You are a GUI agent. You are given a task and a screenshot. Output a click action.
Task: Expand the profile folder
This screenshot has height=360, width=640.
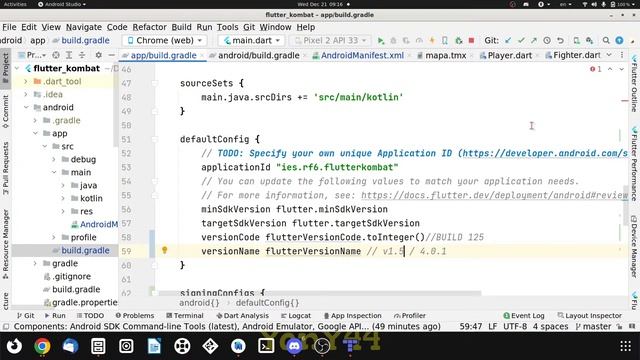point(54,237)
